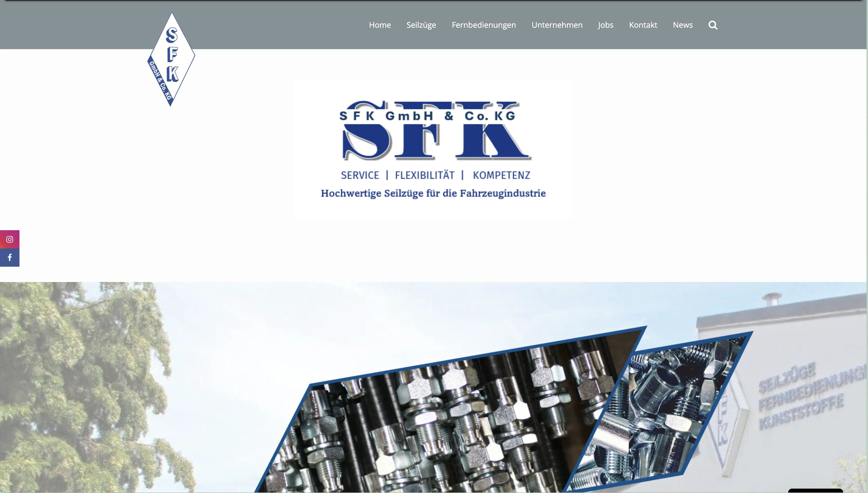The width and height of the screenshot is (868, 493).
Task: Expand the Fernbedienungen dropdown
Action: 484,25
